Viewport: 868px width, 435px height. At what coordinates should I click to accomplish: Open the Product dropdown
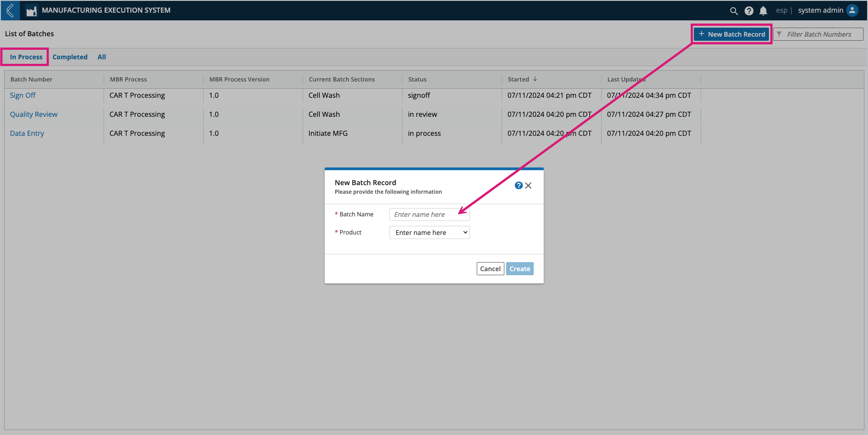(429, 233)
